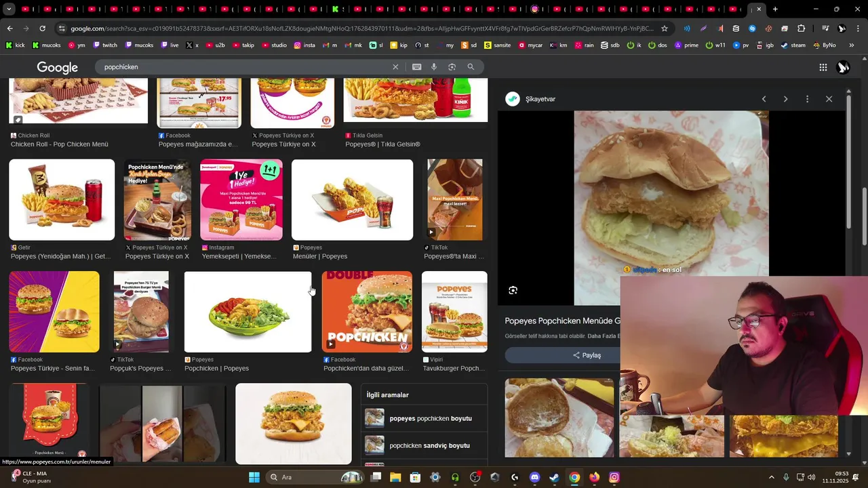Open File Explorer from taskbar
This screenshot has height=488, width=868.
click(x=395, y=477)
